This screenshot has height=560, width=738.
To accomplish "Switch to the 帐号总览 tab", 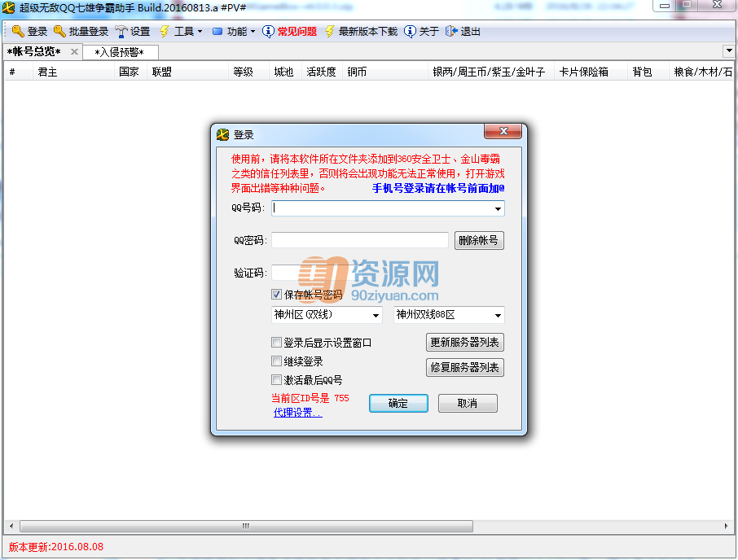I will (x=34, y=52).
